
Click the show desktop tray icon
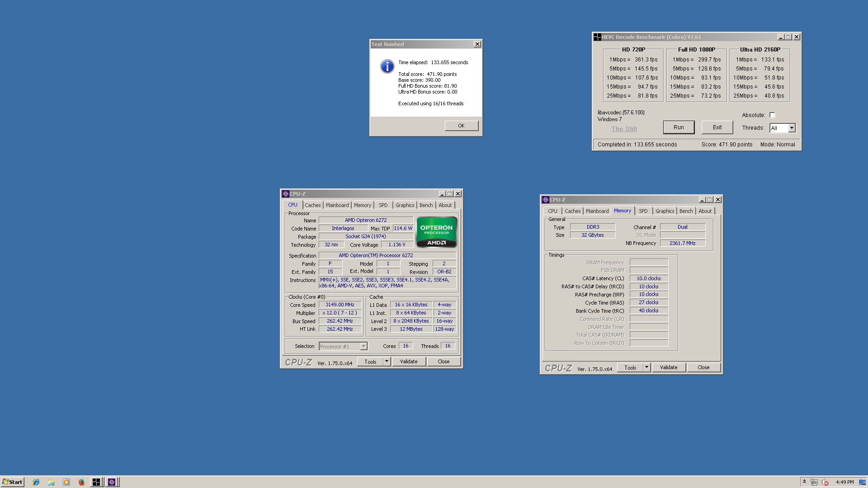click(x=863, y=482)
